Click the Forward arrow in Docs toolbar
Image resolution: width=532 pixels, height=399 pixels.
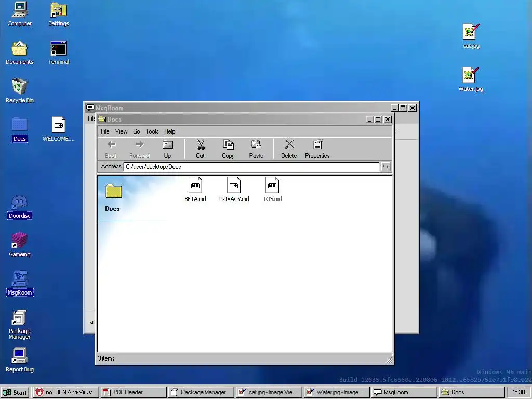click(139, 149)
